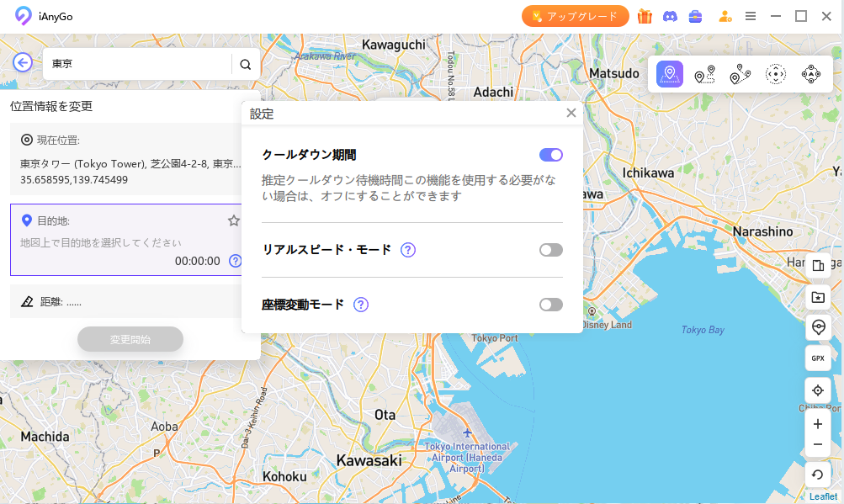Open the Discord community icon

670,16
